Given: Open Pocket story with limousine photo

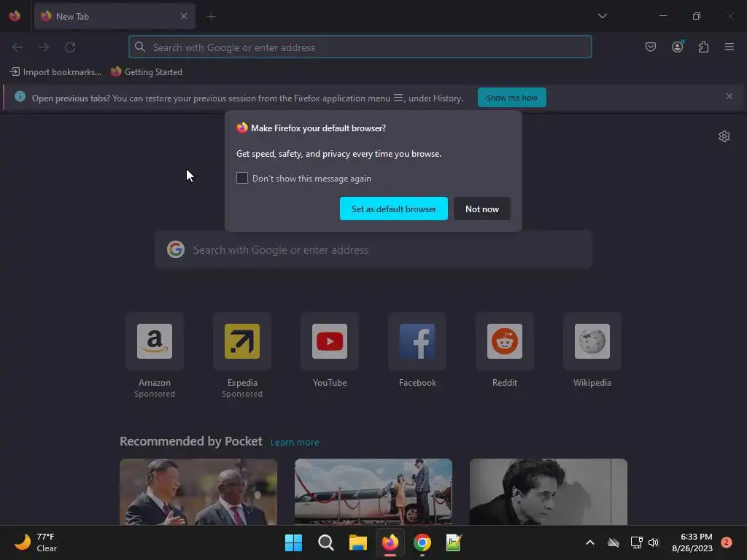Looking at the screenshot, I should click(x=373, y=491).
